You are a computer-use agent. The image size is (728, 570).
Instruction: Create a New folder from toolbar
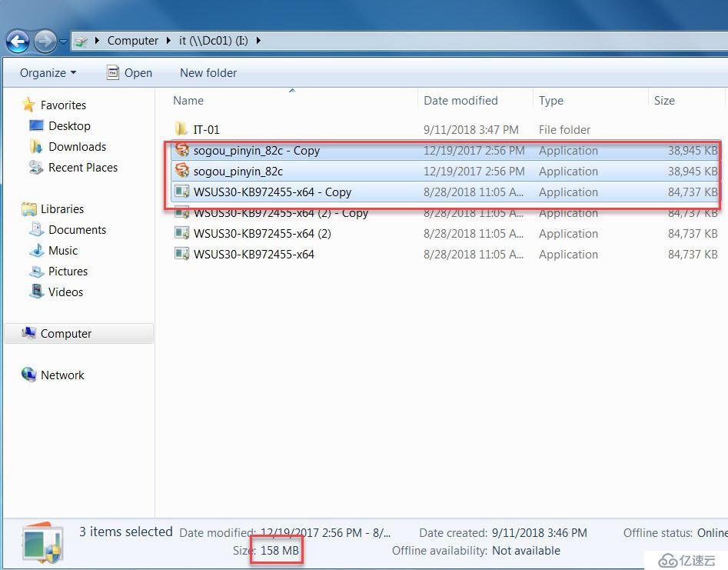(208, 73)
